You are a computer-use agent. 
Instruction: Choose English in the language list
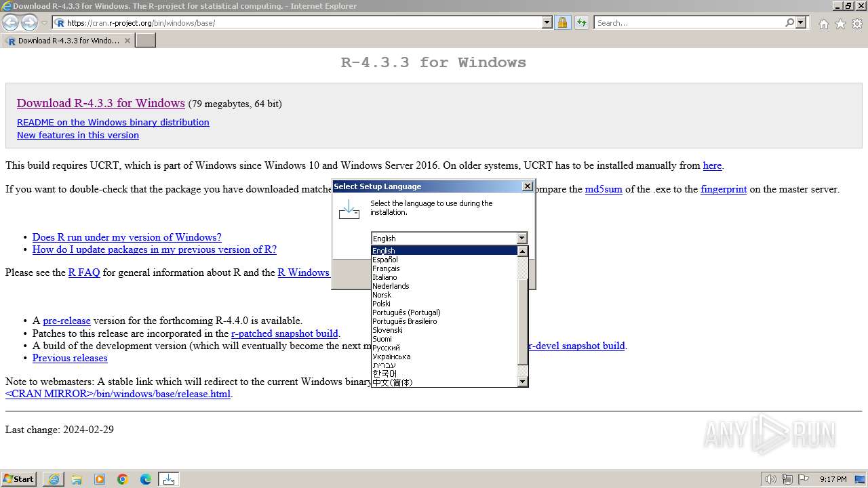(x=444, y=251)
